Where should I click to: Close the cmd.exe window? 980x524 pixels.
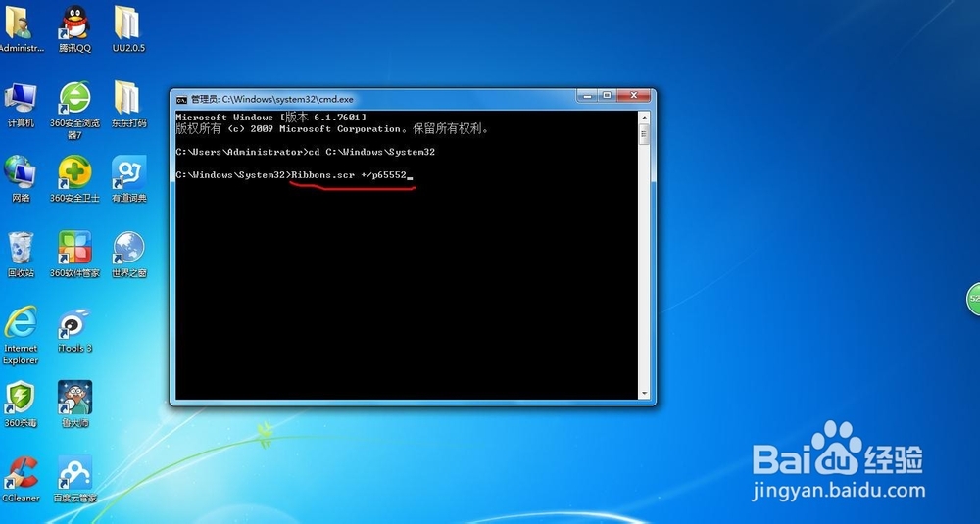[x=634, y=96]
